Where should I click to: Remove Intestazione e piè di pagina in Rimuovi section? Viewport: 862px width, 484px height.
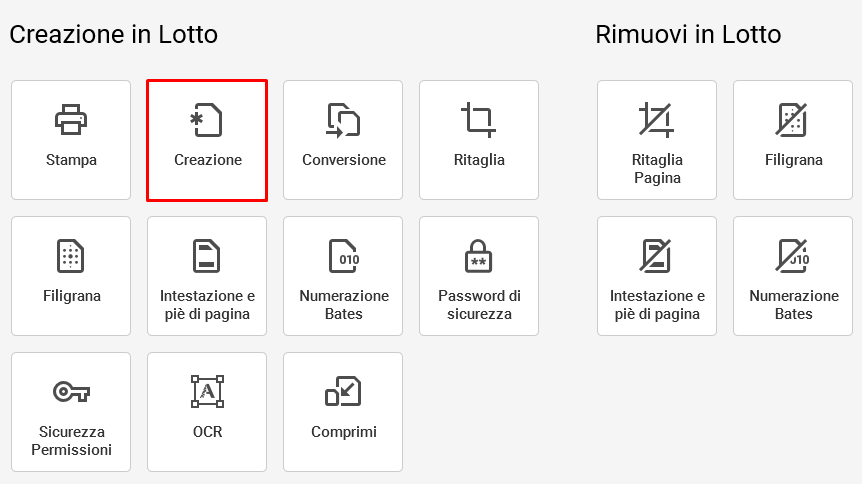point(657,276)
